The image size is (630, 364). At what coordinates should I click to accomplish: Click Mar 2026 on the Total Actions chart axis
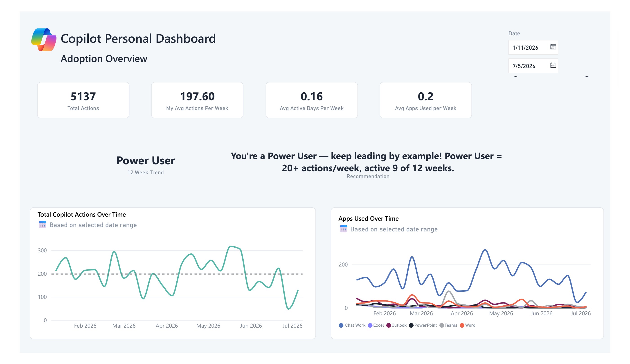[124, 326]
